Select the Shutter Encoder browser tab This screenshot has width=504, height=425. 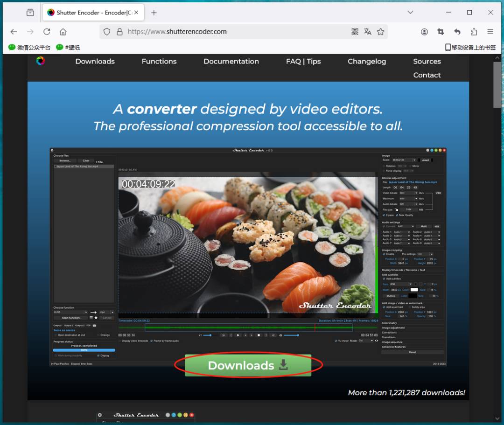(93, 13)
